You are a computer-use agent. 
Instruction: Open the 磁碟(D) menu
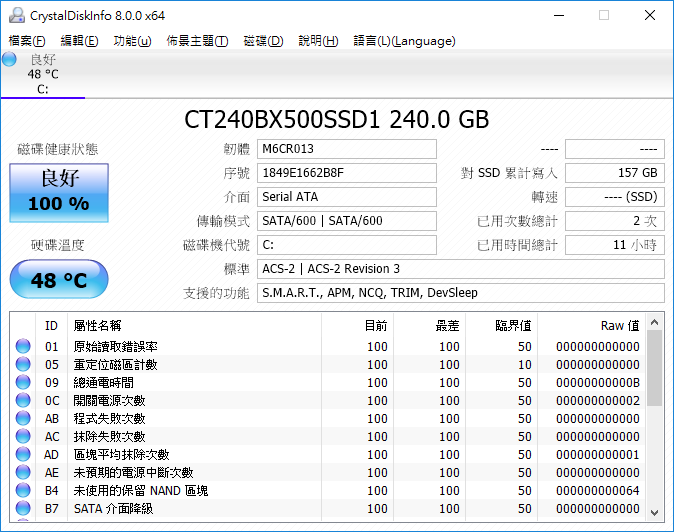263,41
